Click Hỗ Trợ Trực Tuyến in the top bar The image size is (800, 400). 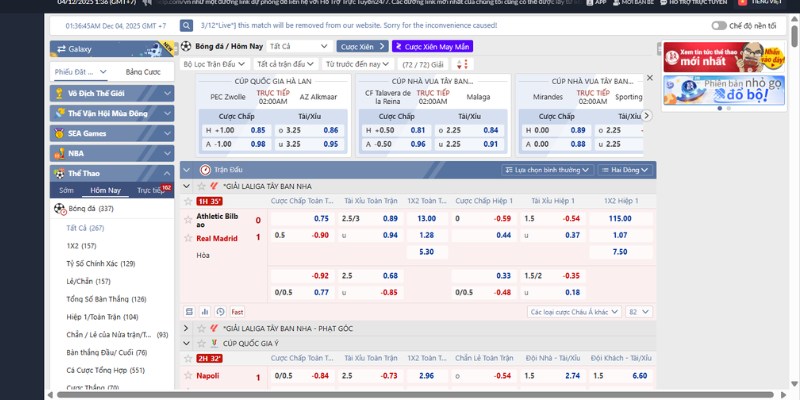693,2
